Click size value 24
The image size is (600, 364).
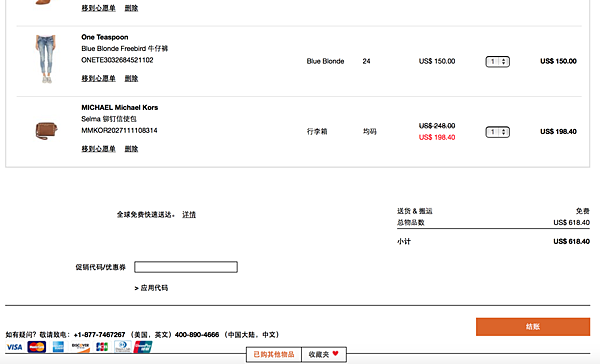coord(366,61)
